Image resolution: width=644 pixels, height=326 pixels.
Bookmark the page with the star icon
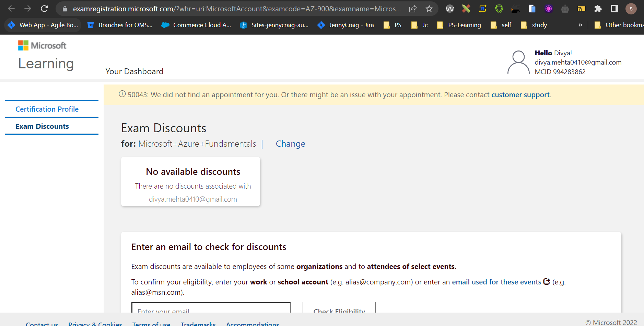(x=429, y=9)
